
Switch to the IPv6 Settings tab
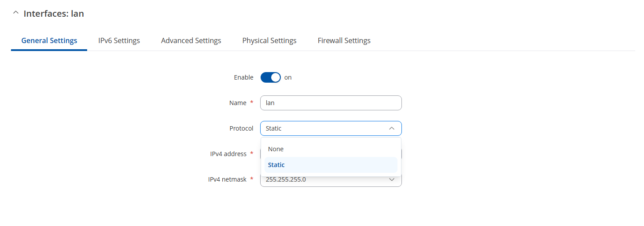pyautogui.click(x=119, y=40)
